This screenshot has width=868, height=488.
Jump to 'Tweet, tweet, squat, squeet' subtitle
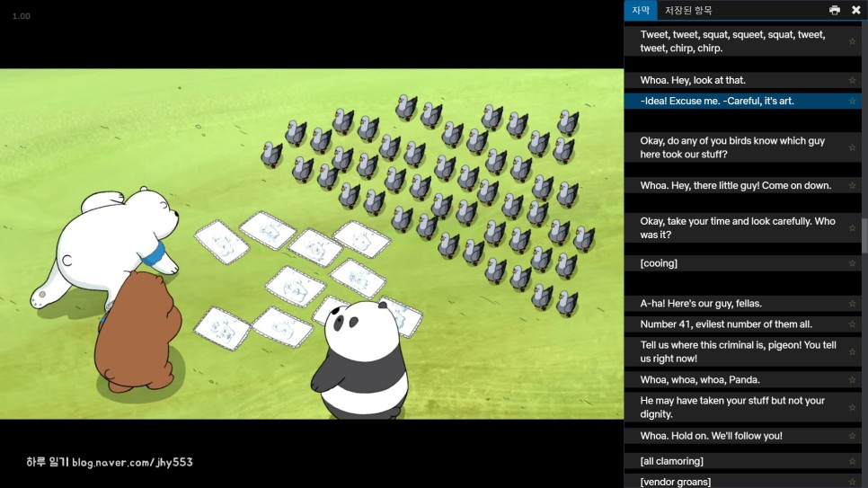[x=742, y=41]
